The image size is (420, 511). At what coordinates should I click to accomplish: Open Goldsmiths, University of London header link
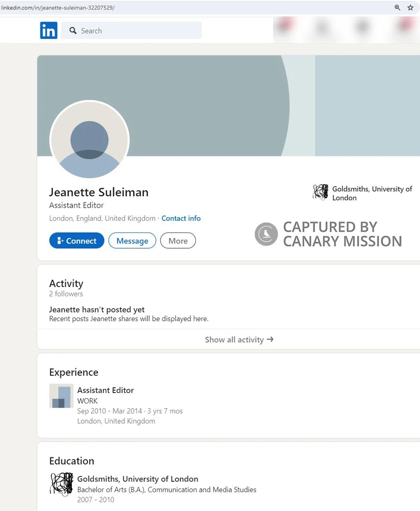click(x=372, y=193)
